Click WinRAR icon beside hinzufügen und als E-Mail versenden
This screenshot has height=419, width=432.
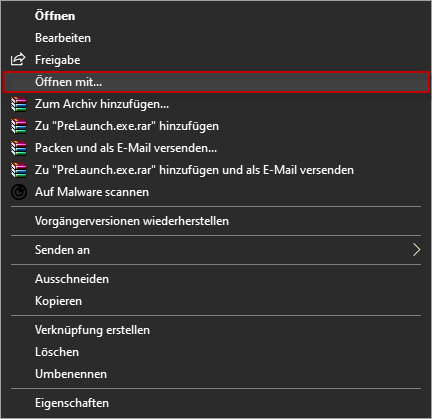coord(19,170)
